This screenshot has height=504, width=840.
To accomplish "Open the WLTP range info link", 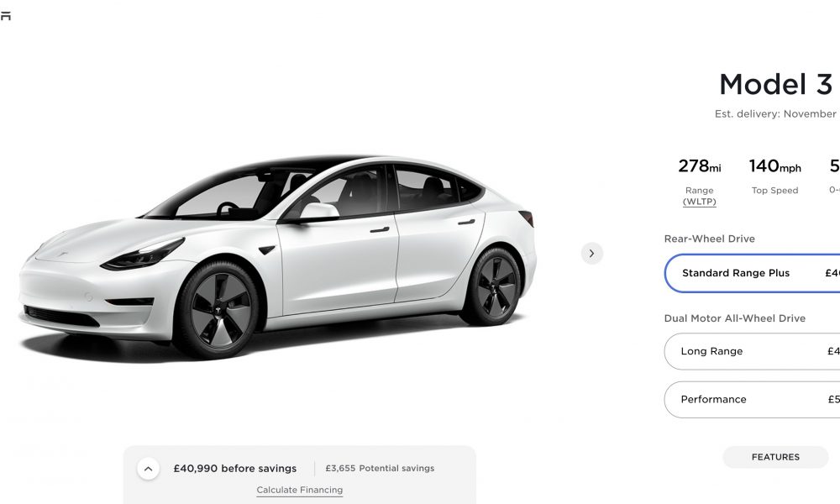I will 699,202.
